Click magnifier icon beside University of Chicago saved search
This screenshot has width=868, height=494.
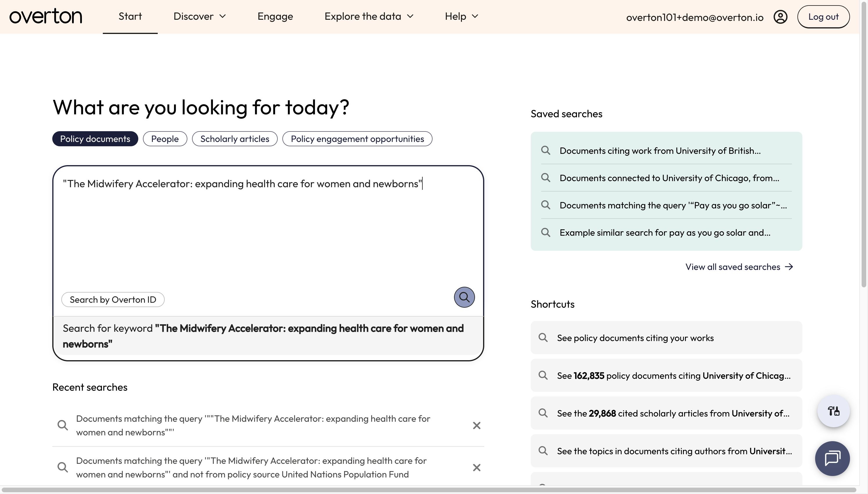546,177
